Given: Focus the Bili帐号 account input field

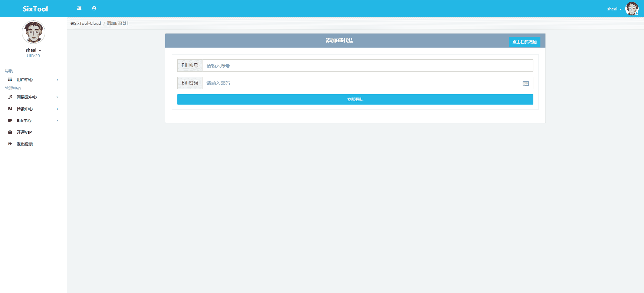Looking at the screenshot, I should pos(367,66).
